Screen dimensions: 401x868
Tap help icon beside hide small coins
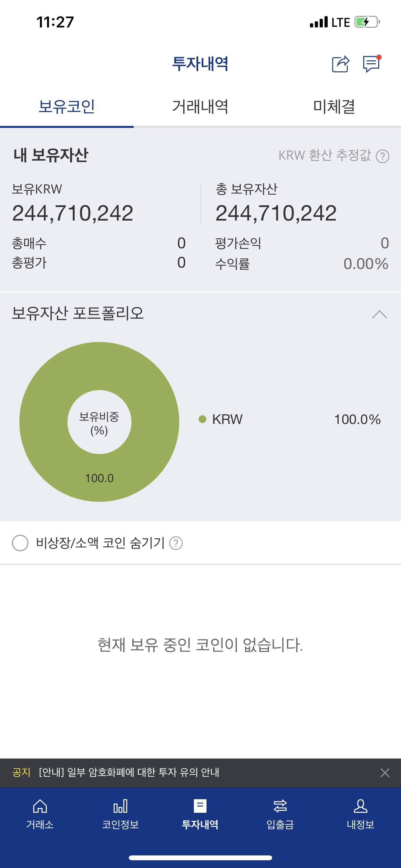pos(176,543)
